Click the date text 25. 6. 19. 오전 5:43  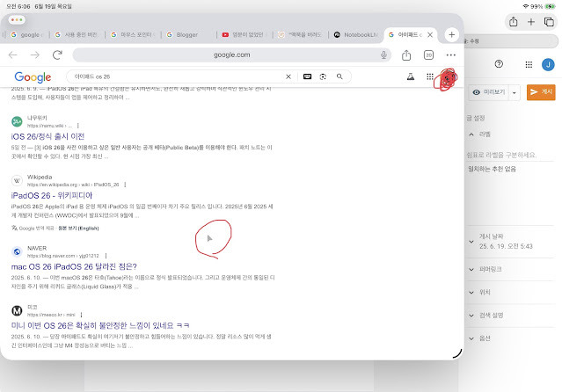pyautogui.click(x=506, y=246)
